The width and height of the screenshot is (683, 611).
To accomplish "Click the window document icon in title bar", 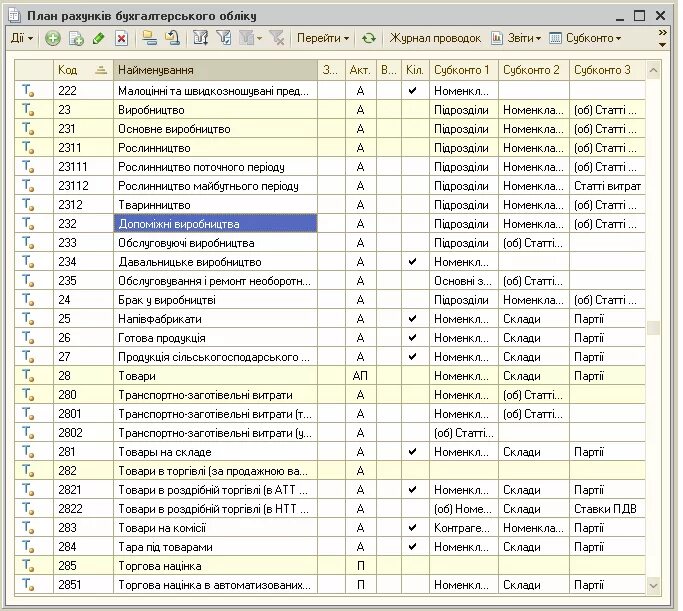I will (x=14, y=16).
